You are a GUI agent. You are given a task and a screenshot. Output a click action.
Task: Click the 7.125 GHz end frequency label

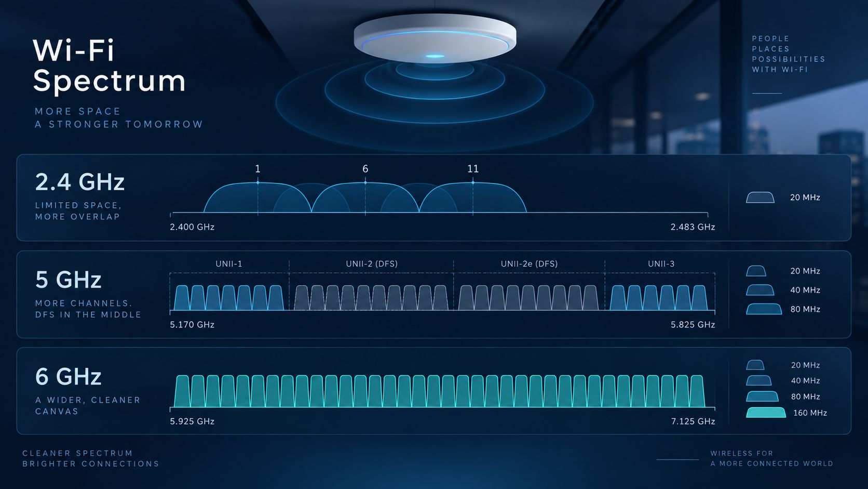[x=693, y=421]
